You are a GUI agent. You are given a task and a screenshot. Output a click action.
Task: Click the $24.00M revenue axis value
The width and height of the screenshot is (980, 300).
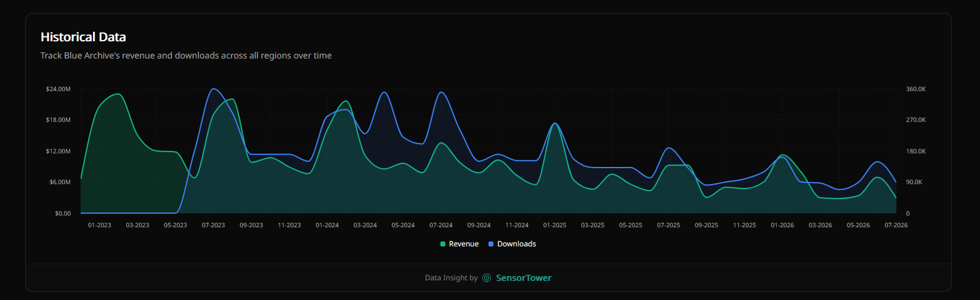[59, 89]
